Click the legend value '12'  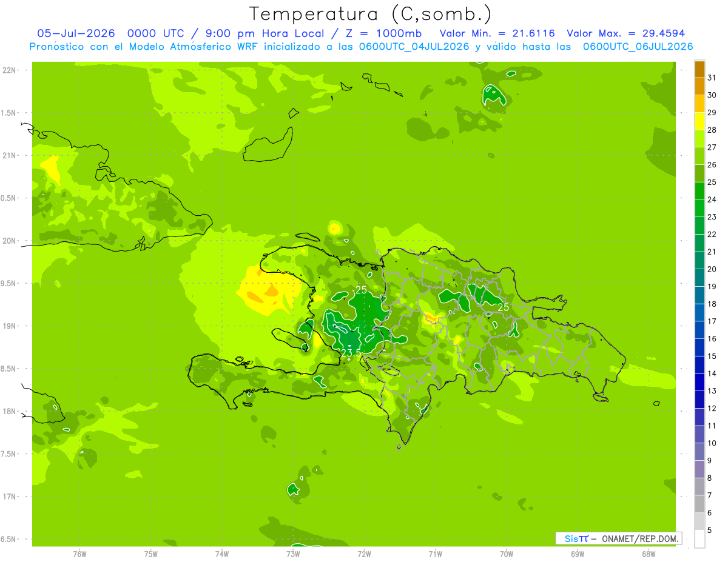tap(712, 409)
